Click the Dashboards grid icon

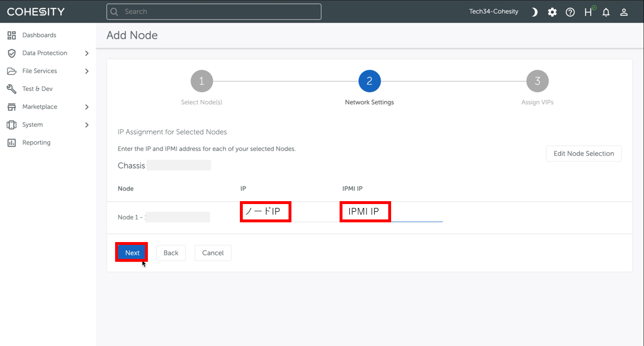(x=12, y=35)
